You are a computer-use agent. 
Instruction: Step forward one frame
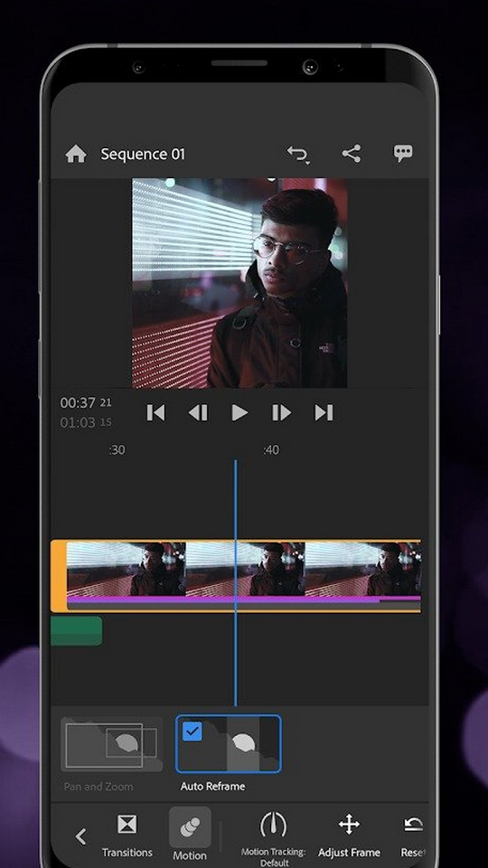click(x=281, y=412)
